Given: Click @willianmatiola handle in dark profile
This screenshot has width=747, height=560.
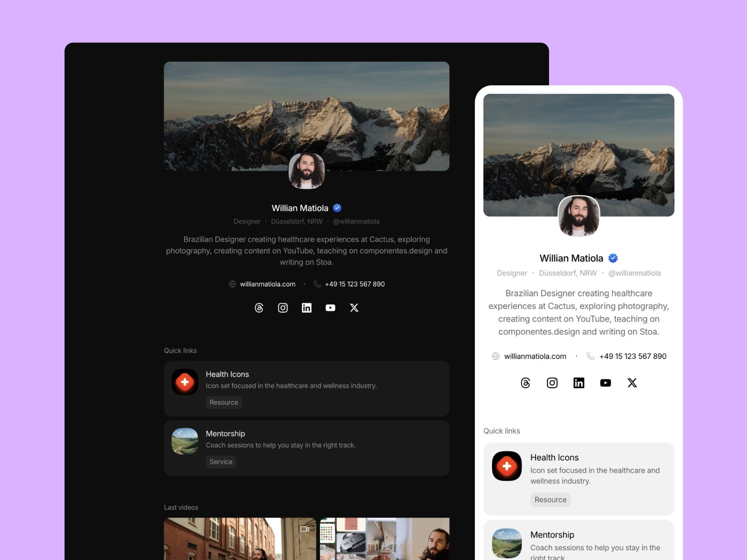Looking at the screenshot, I should tap(356, 221).
